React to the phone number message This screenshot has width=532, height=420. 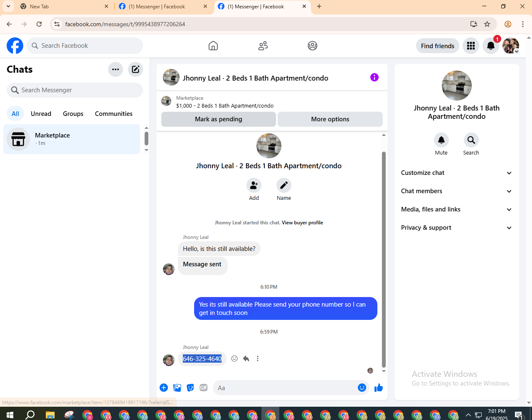tap(234, 359)
